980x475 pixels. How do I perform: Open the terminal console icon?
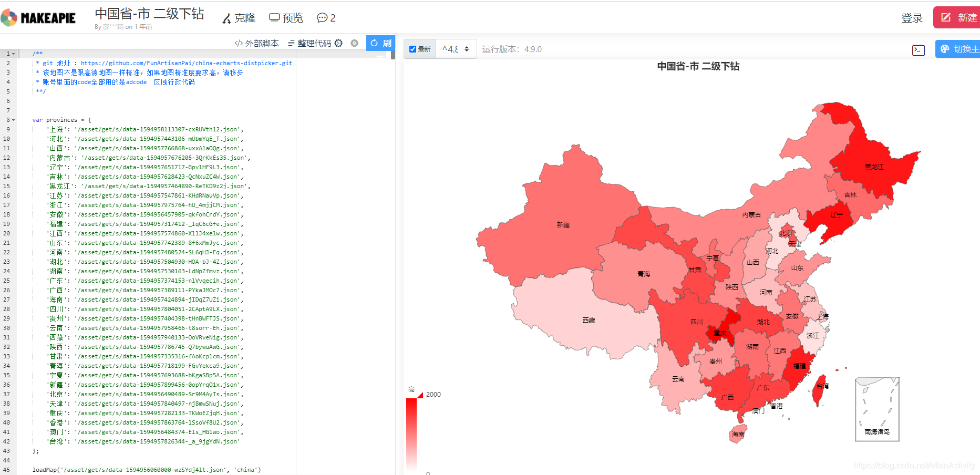(918, 50)
